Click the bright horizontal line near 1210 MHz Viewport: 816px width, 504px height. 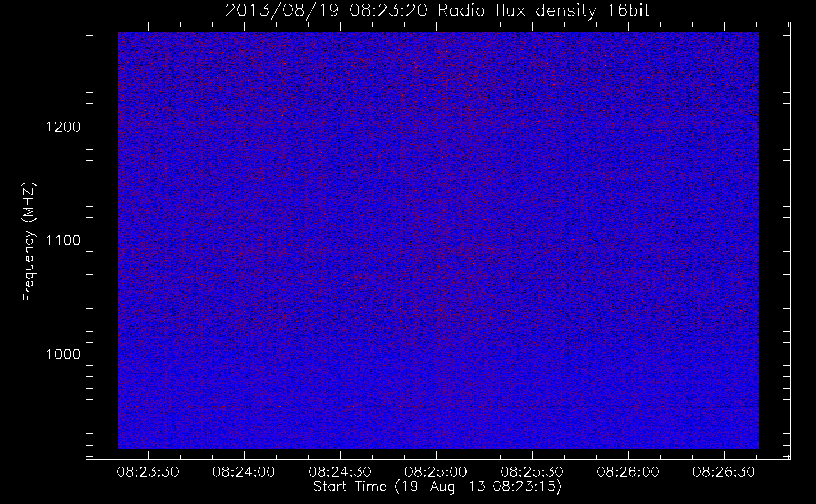pyautogui.click(x=438, y=115)
